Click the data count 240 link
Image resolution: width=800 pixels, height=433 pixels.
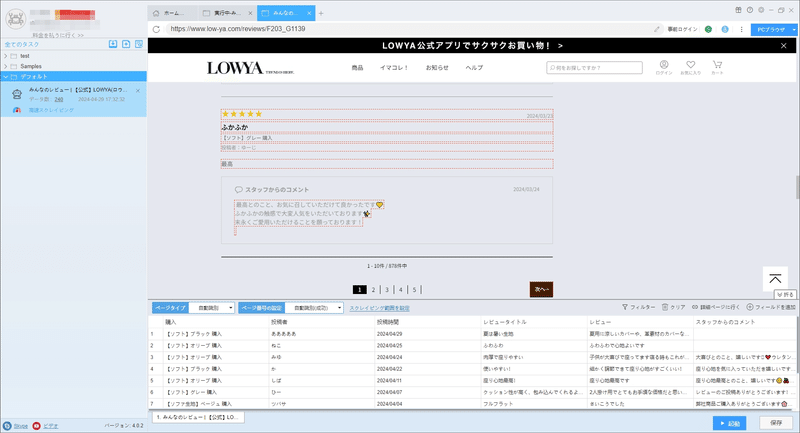pos(59,99)
